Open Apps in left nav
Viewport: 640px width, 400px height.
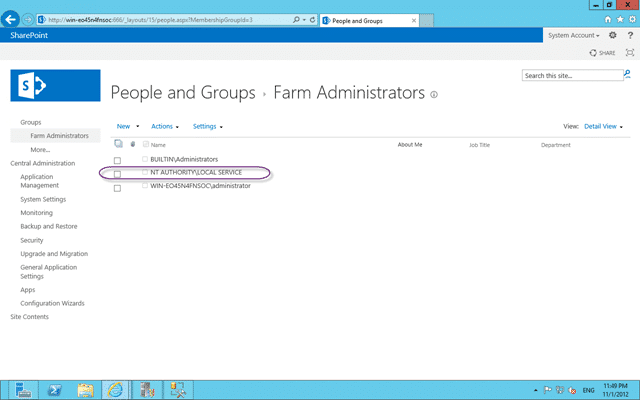tap(27, 290)
